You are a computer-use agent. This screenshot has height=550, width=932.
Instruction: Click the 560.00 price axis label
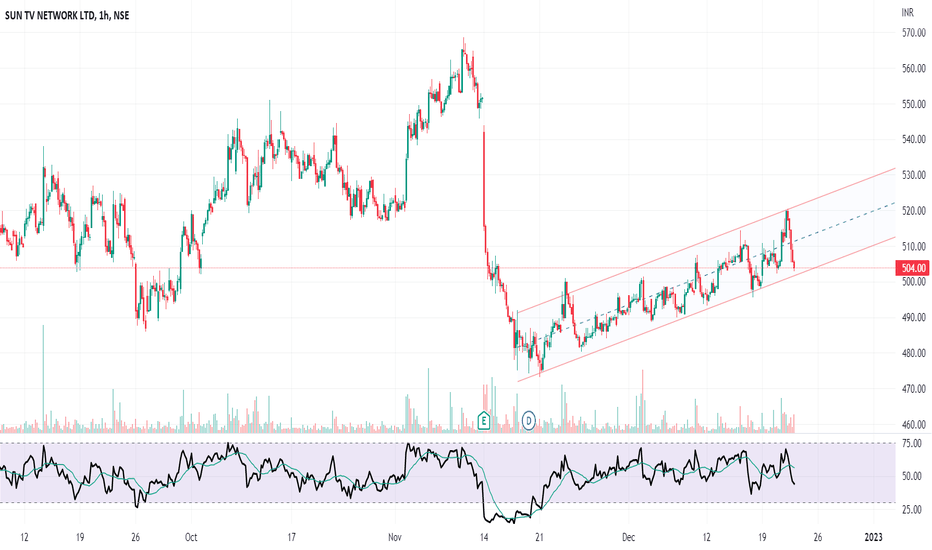point(914,68)
